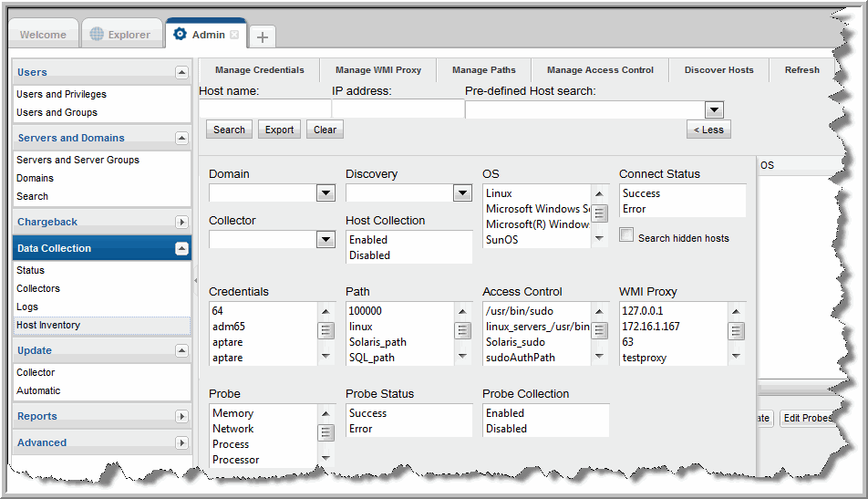Click the Admin tab gear icon
This screenshot has width=868, height=499.
coord(180,35)
